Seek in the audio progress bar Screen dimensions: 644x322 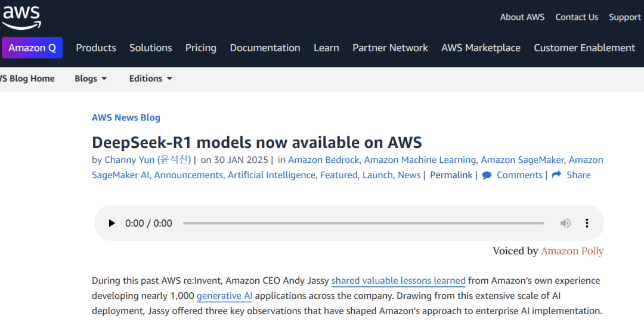click(x=364, y=223)
